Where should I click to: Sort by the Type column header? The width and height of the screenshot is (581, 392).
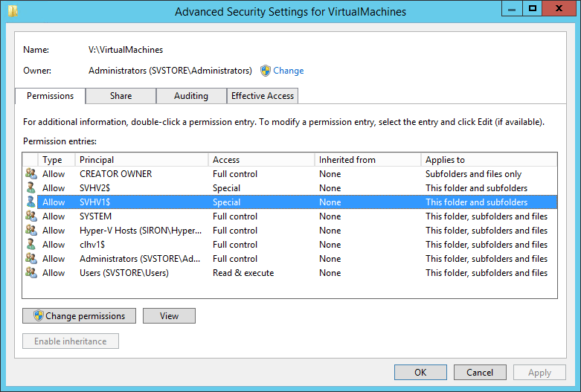(57, 160)
